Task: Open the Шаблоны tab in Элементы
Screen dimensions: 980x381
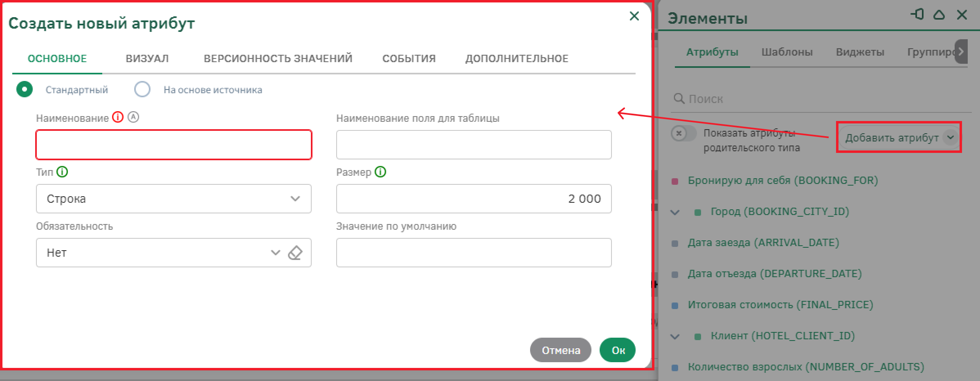Action: tap(787, 52)
